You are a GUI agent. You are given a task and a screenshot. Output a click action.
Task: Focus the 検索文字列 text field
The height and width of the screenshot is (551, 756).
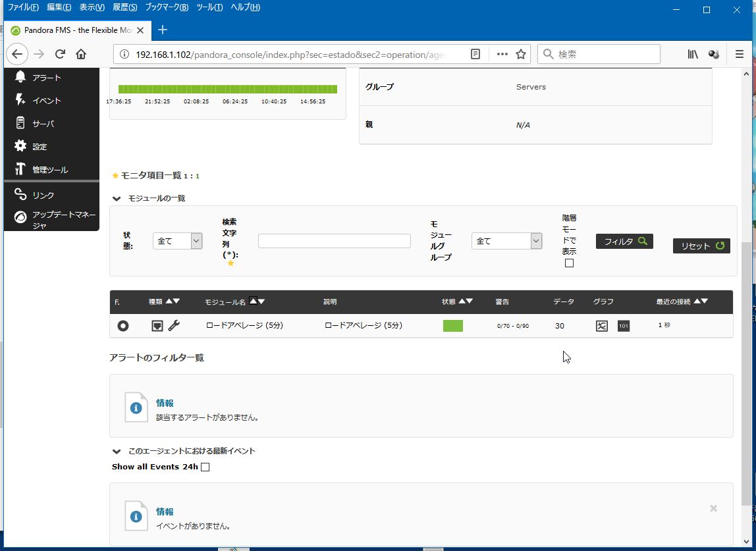[x=334, y=241]
